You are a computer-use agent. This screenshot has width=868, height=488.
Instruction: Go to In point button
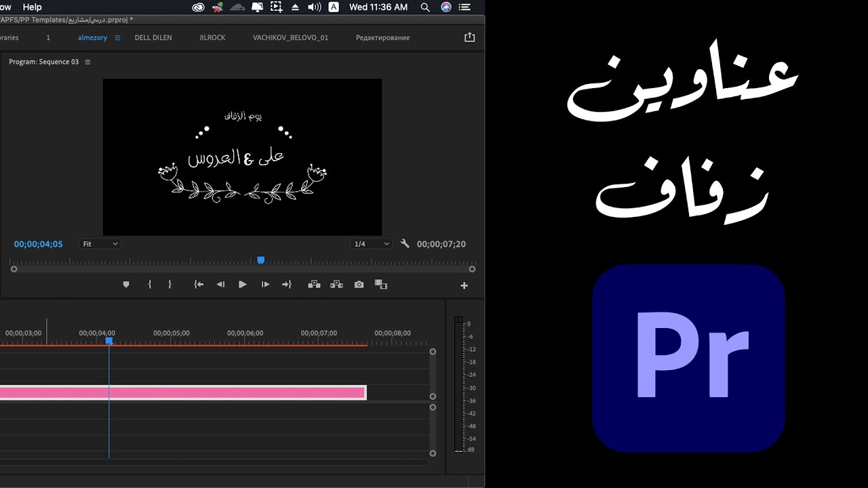(x=199, y=285)
